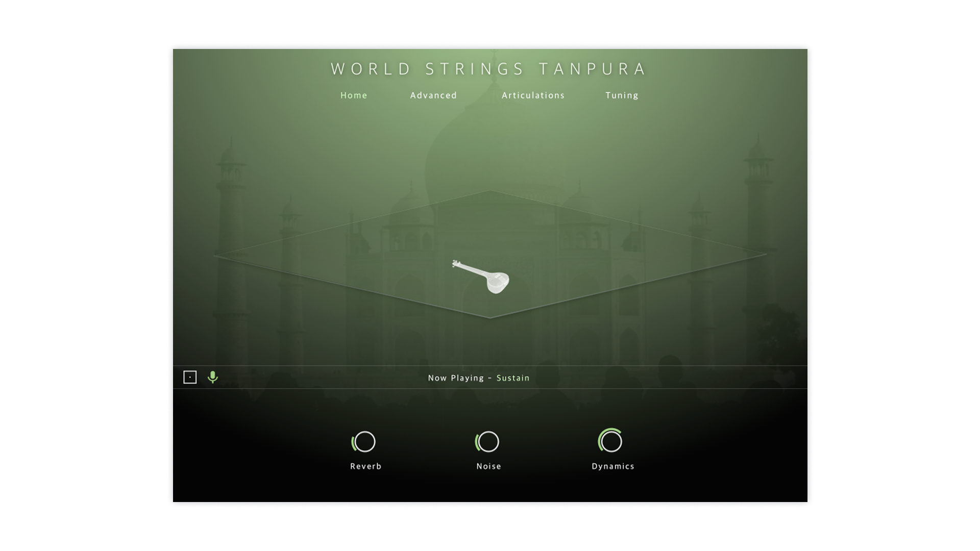The image size is (980, 551).
Task: Open the Articulations tab
Action: [x=533, y=95]
